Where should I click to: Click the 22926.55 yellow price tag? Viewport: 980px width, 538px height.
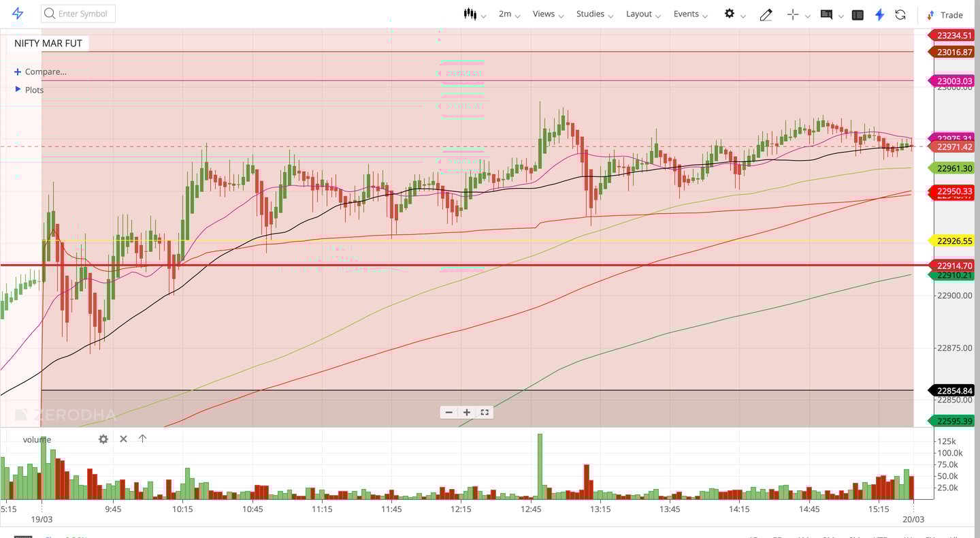(x=952, y=241)
